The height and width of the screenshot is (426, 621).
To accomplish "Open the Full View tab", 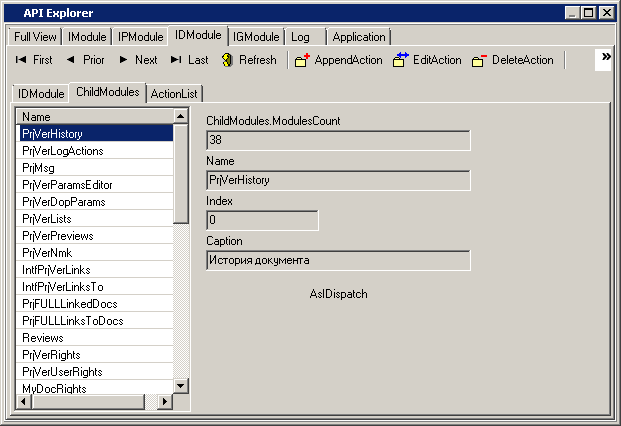I will pos(36,37).
